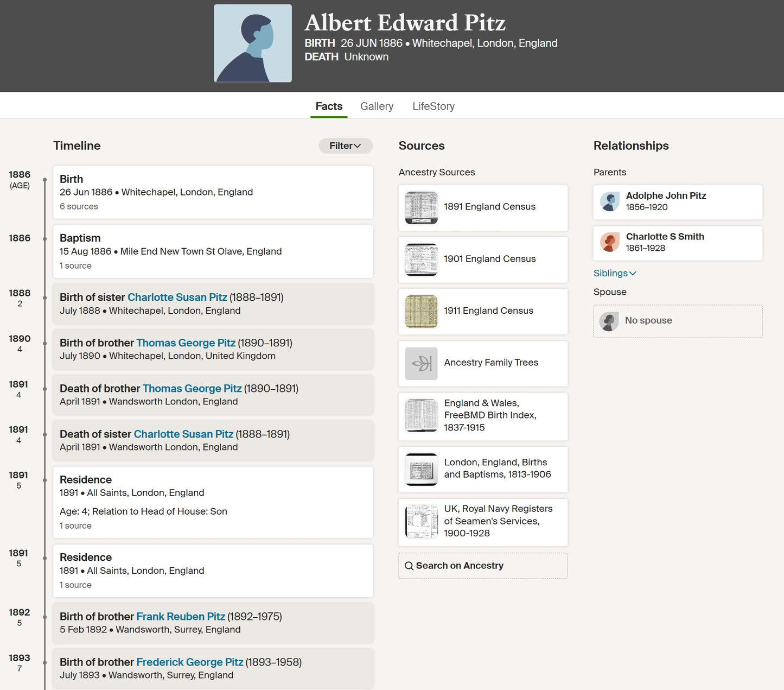The width and height of the screenshot is (784, 690).
Task: Expand the Siblings list
Action: coord(614,273)
